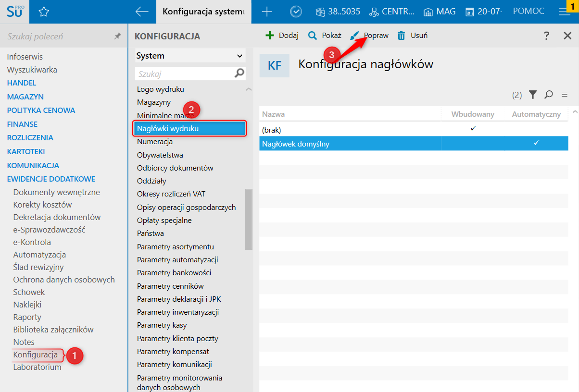The width and height of the screenshot is (579, 392).
Task: Click the Usuń button
Action: [x=413, y=36]
